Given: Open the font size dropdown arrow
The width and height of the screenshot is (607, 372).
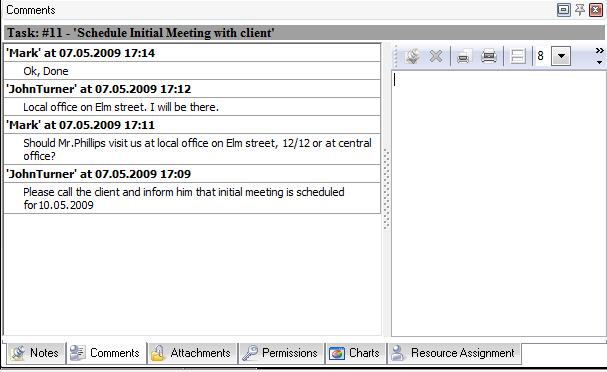Looking at the screenshot, I should point(561,57).
